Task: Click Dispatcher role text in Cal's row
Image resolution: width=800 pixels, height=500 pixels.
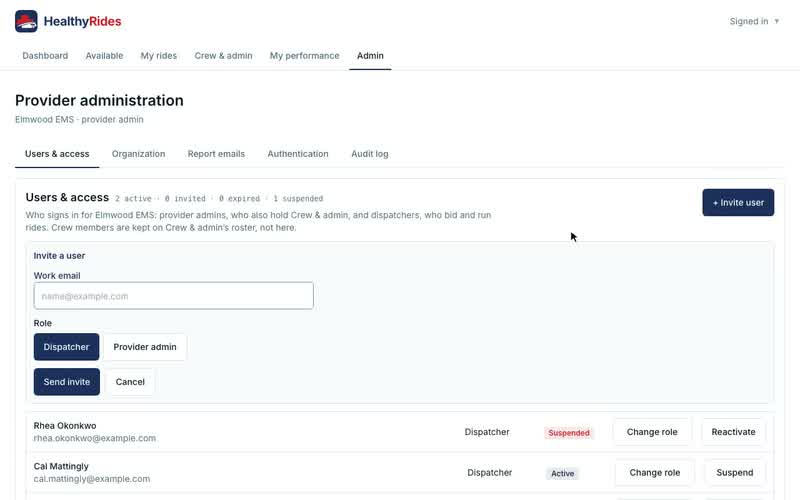Action: coord(489,473)
